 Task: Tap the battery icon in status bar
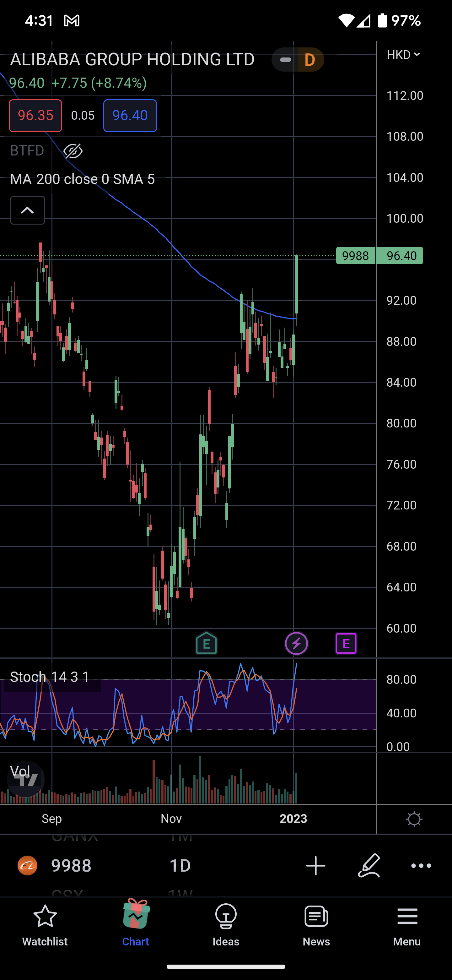point(382,20)
